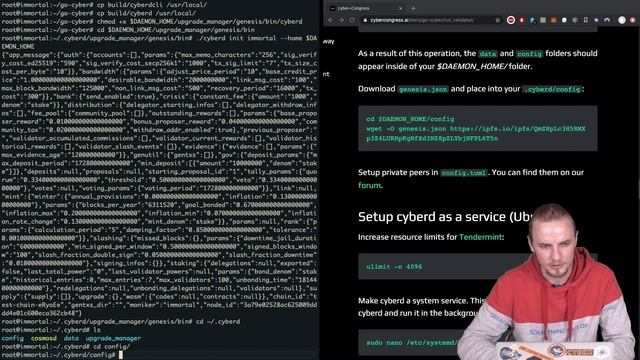Go forward in the browser
640x360 pixels.
pos(341,20)
